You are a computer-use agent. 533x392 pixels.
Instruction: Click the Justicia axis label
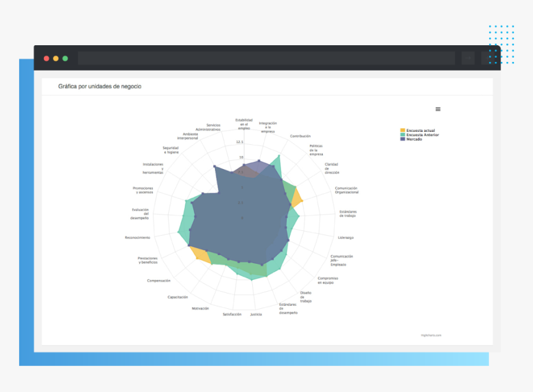[x=256, y=315]
